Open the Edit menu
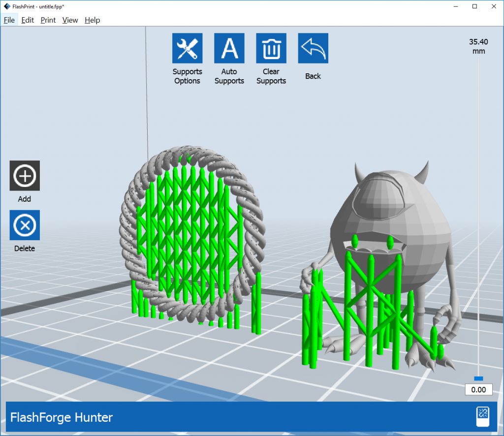Image resolution: width=504 pixels, height=436 pixels. 28,20
